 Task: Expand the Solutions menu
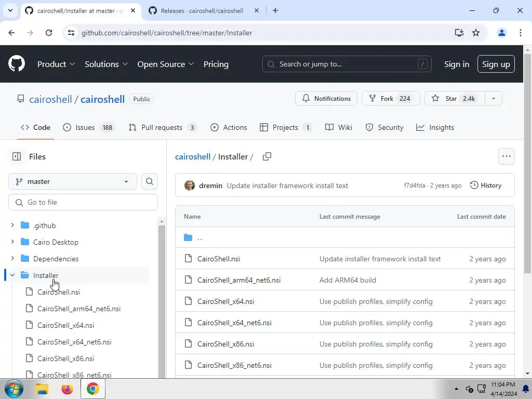[x=106, y=64]
